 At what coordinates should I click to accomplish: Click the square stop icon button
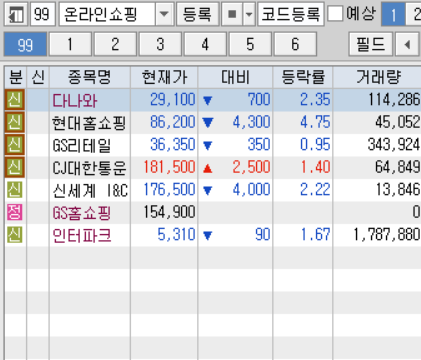click(x=232, y=14)
